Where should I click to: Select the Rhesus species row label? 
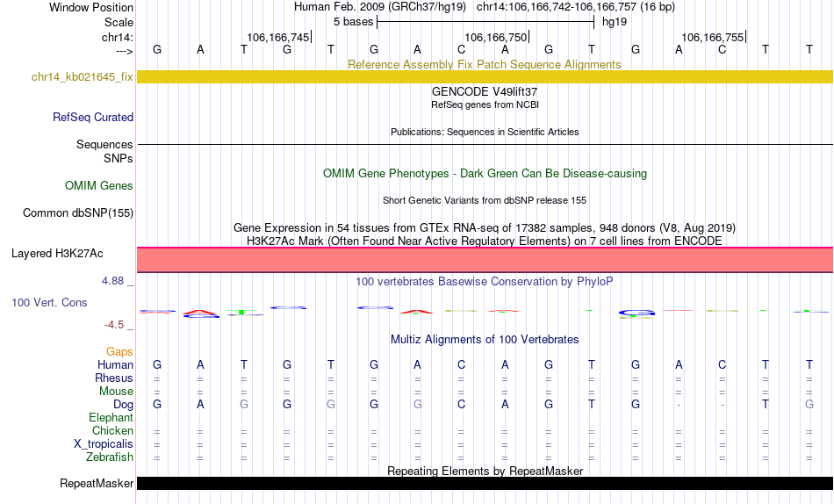(114, 378)
